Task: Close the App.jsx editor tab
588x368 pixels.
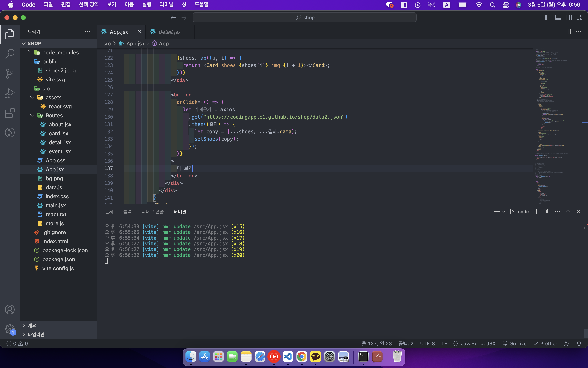Action: point(139,32)
